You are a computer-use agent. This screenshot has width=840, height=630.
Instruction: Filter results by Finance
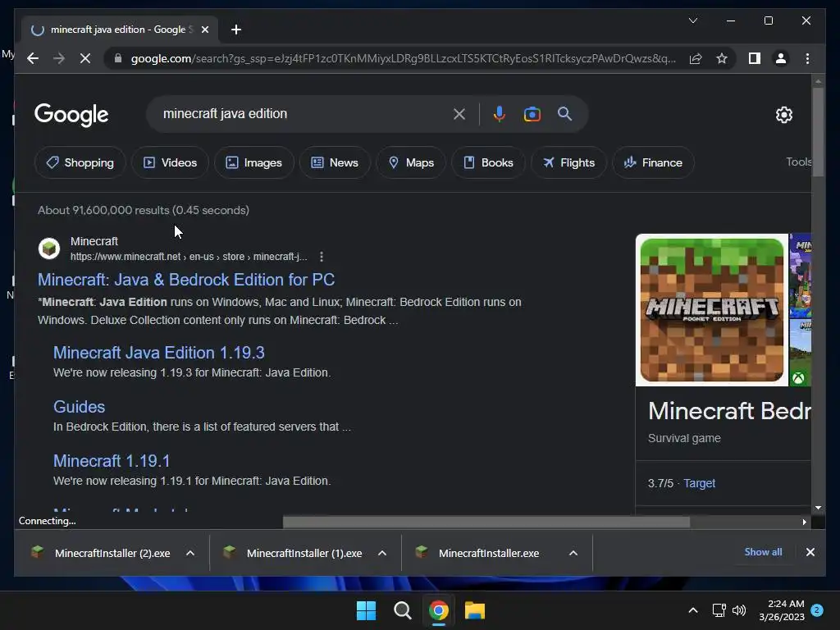tap(653, 162)
